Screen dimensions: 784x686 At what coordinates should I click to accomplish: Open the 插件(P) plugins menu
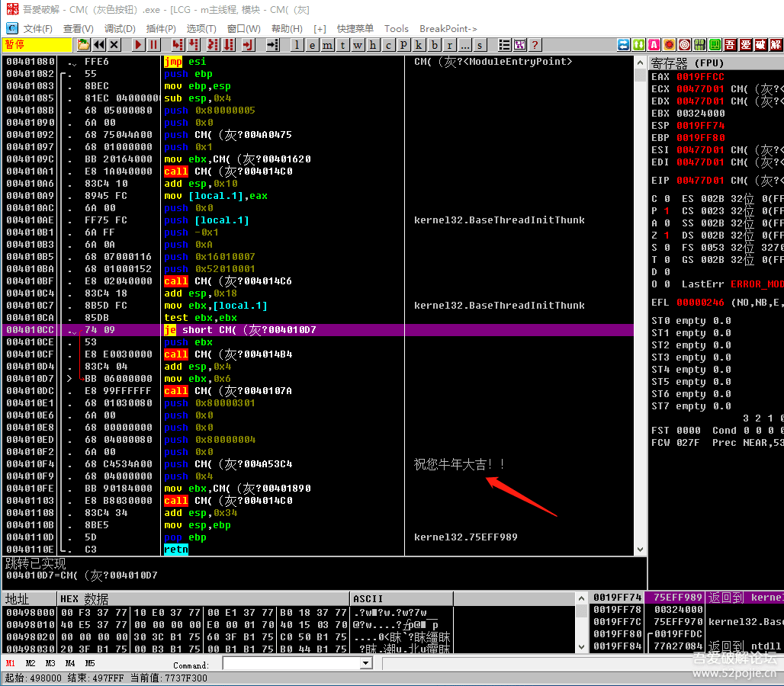tap(161, 28)
